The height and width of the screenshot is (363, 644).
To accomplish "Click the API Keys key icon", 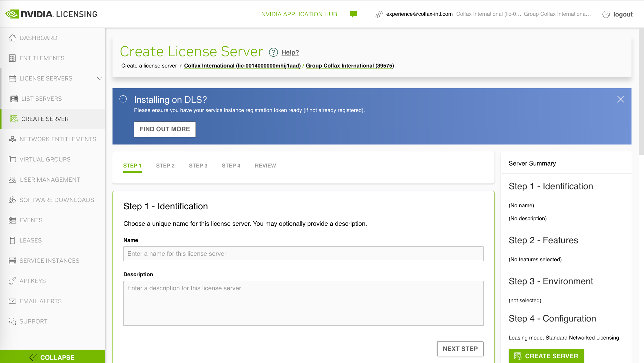I will click(12, 281).
